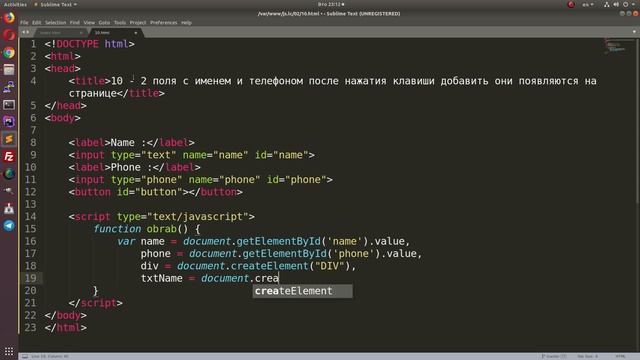Image resolution: width=640 pixels, height=360 pixels.
Task: Open Telegram from the dock
Action: [9, 225]
